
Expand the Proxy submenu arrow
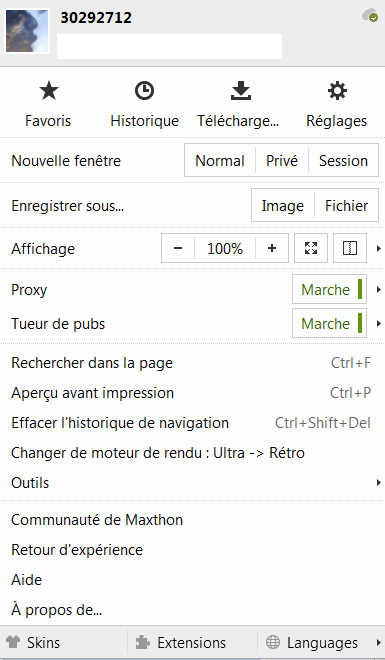(379, 289)
